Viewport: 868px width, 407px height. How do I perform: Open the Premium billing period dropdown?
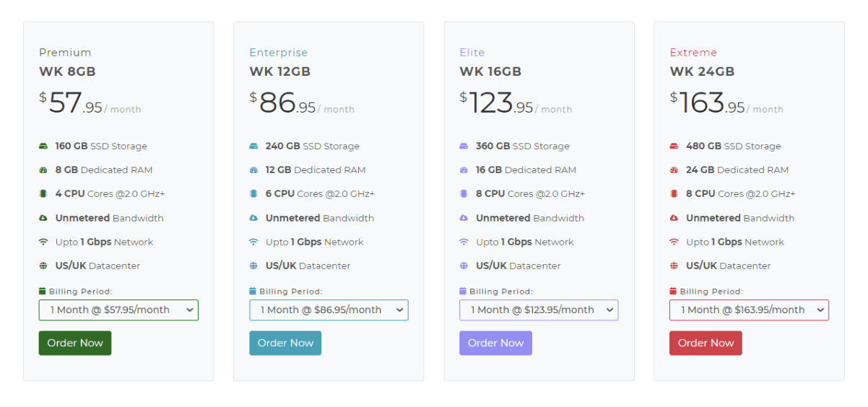tap(118, 310)
